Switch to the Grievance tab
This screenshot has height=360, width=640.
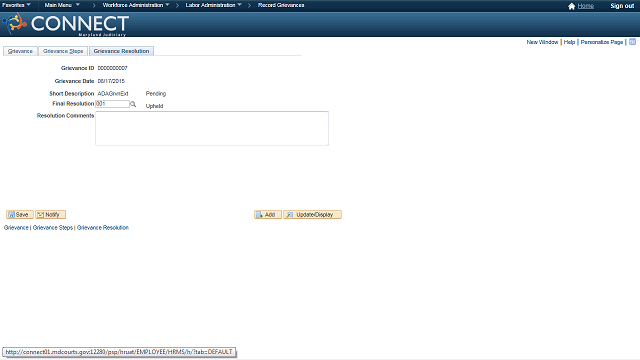point(20,51)
